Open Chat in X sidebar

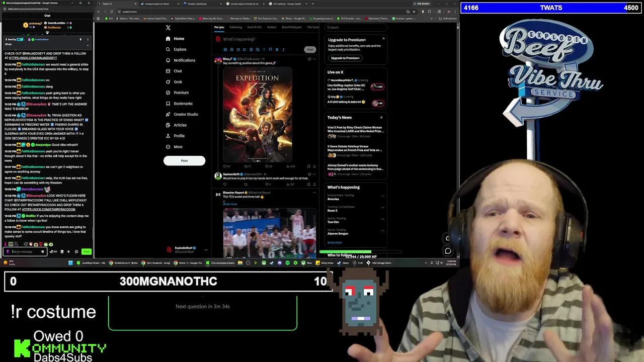click(174, 71)
